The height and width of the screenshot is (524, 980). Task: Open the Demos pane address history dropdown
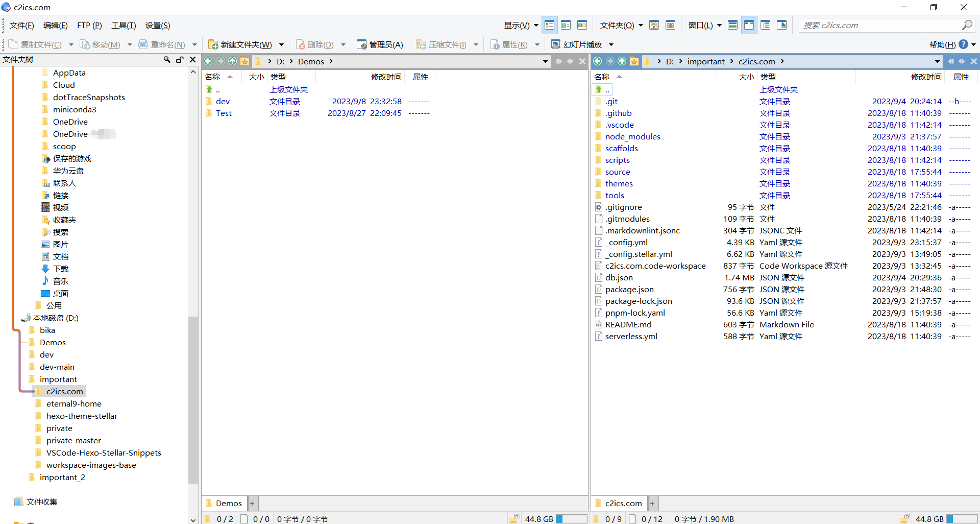point(545,61)
